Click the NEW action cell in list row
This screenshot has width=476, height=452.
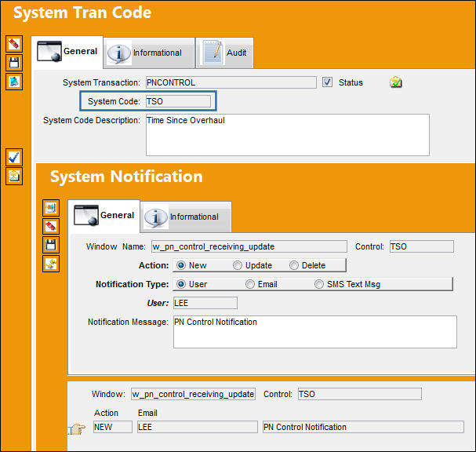113,427
